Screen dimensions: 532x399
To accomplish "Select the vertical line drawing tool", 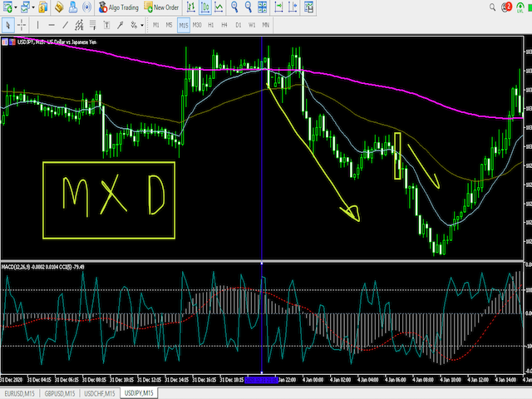I will tap(37, 25).
